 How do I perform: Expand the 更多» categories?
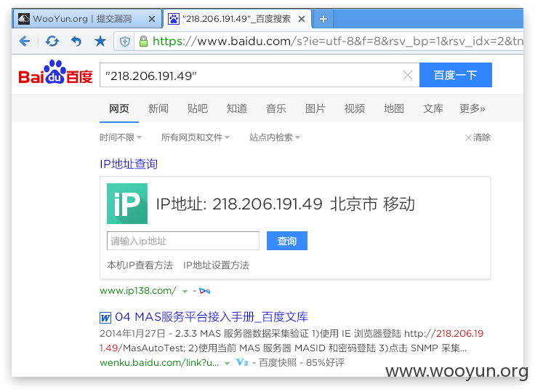pyautogui.click(x=472, y=108)
